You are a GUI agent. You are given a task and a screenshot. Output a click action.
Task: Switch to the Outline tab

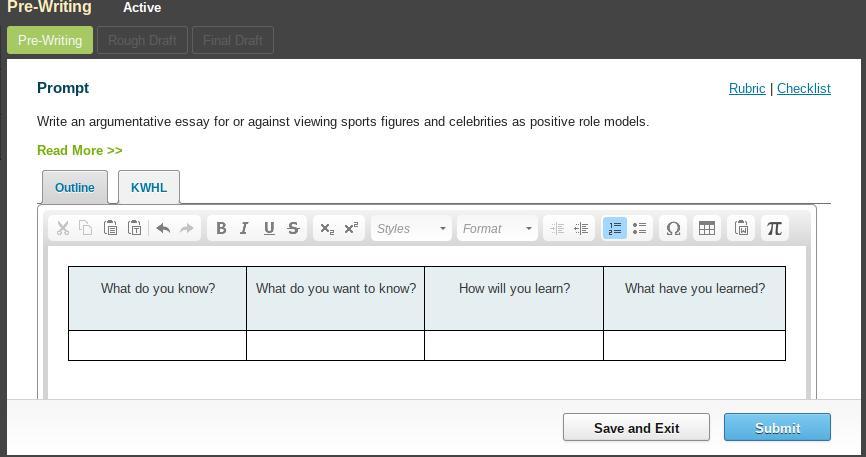75,187
